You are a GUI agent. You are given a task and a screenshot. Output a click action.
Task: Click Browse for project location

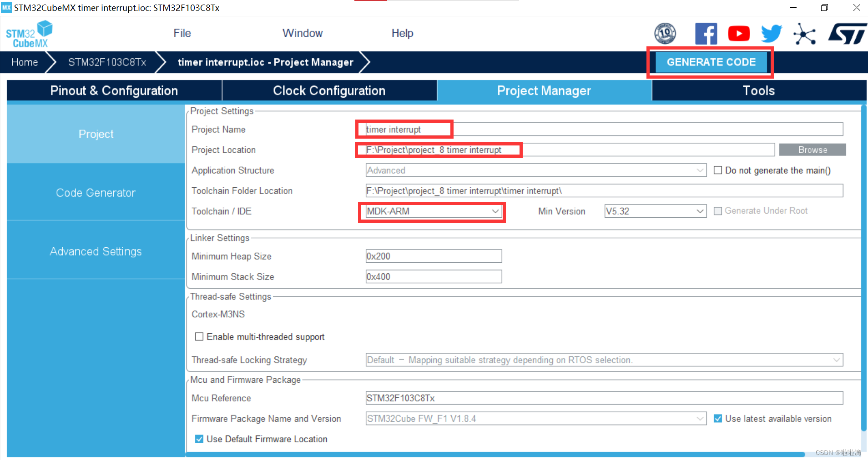tap(812, 150)
